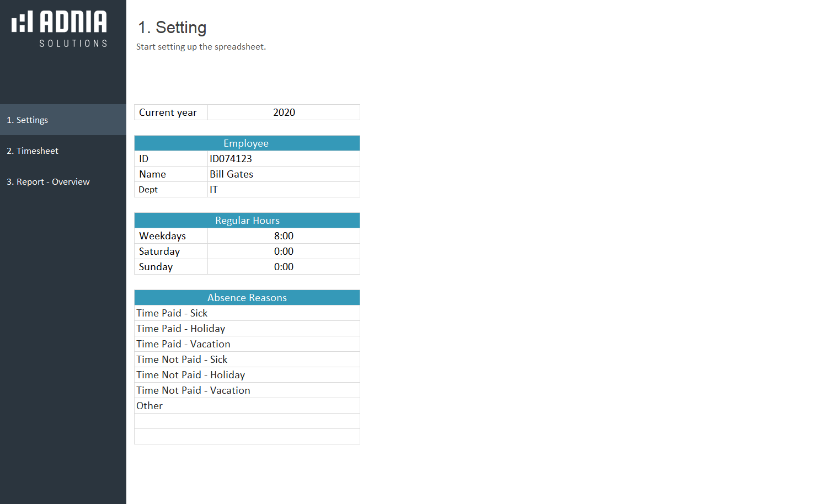Select the Time Paid - Holiday entry

247,329
